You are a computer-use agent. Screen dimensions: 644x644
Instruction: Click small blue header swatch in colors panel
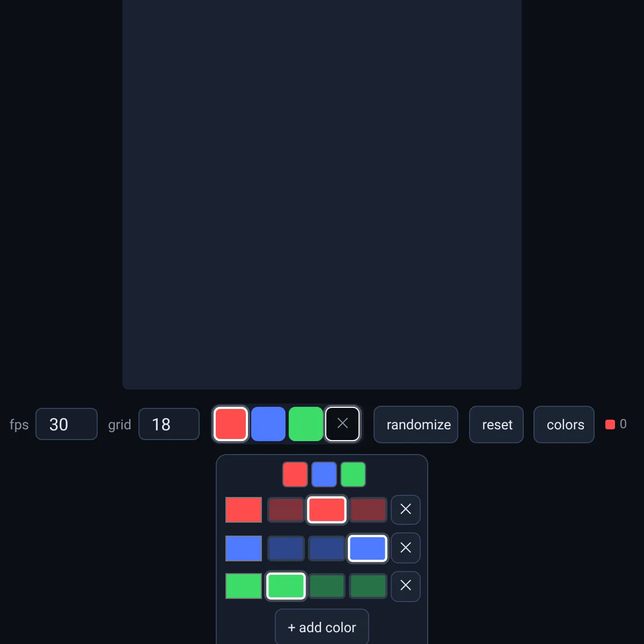click(x=324, y=474)
